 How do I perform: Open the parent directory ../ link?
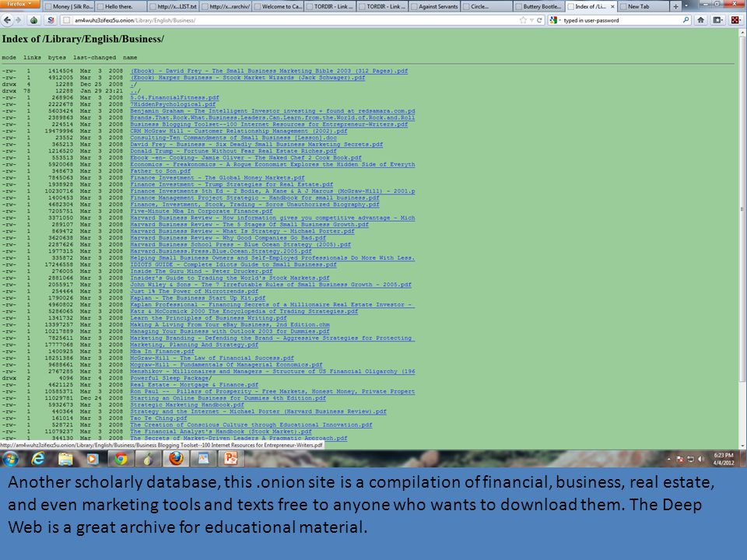click(x=135, y=91)
